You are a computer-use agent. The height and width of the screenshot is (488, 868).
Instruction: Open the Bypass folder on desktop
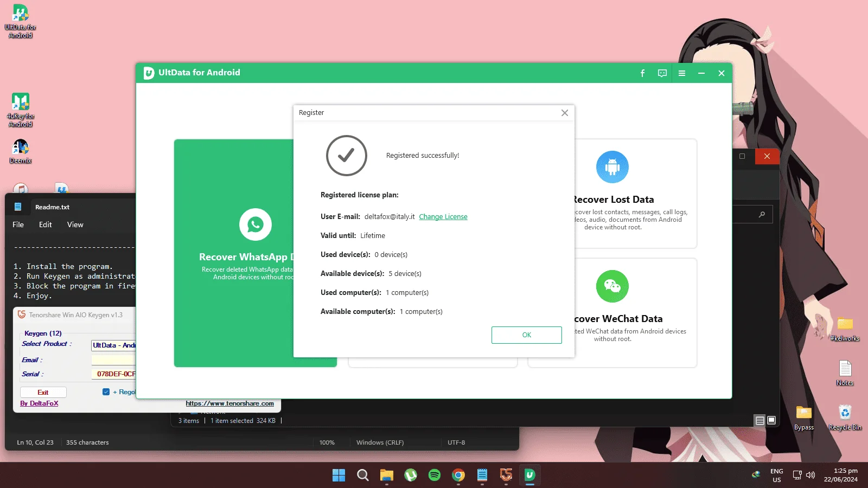point(804,418)
